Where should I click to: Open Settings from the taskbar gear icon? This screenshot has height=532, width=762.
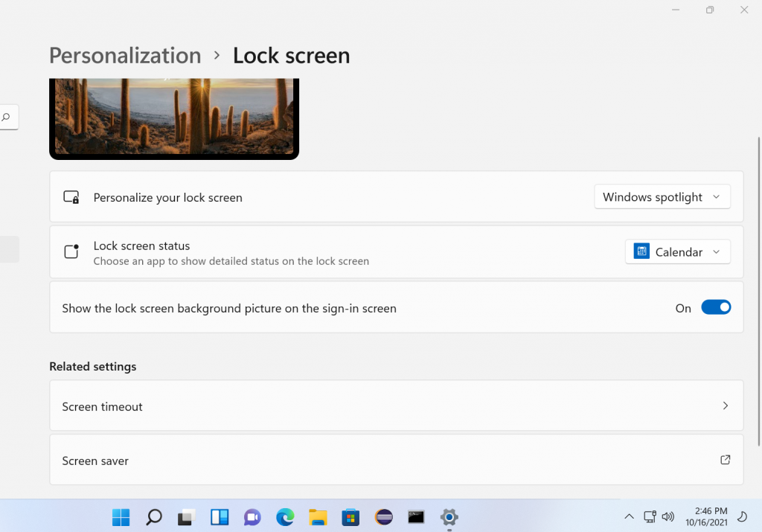coord(449,517)
